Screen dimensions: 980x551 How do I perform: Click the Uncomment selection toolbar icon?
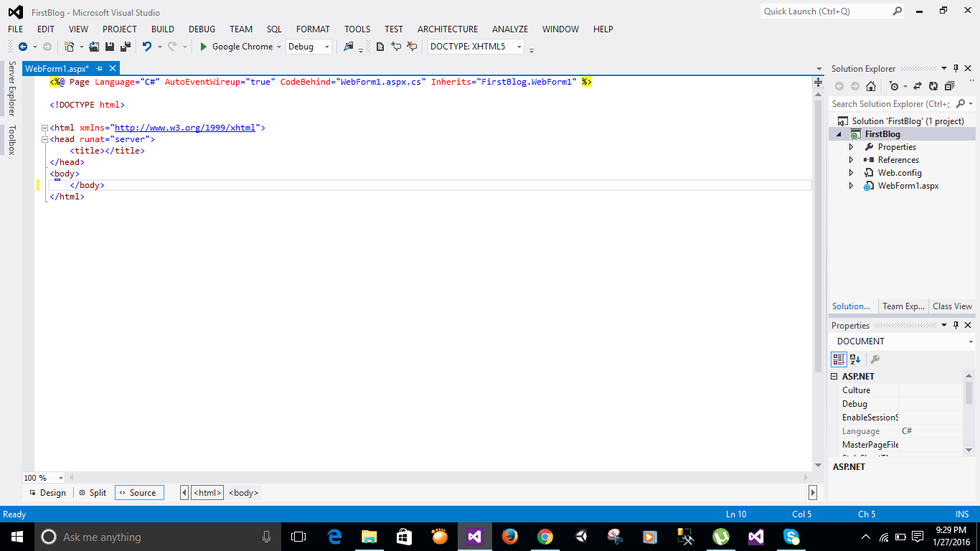(x=412, y=47)
